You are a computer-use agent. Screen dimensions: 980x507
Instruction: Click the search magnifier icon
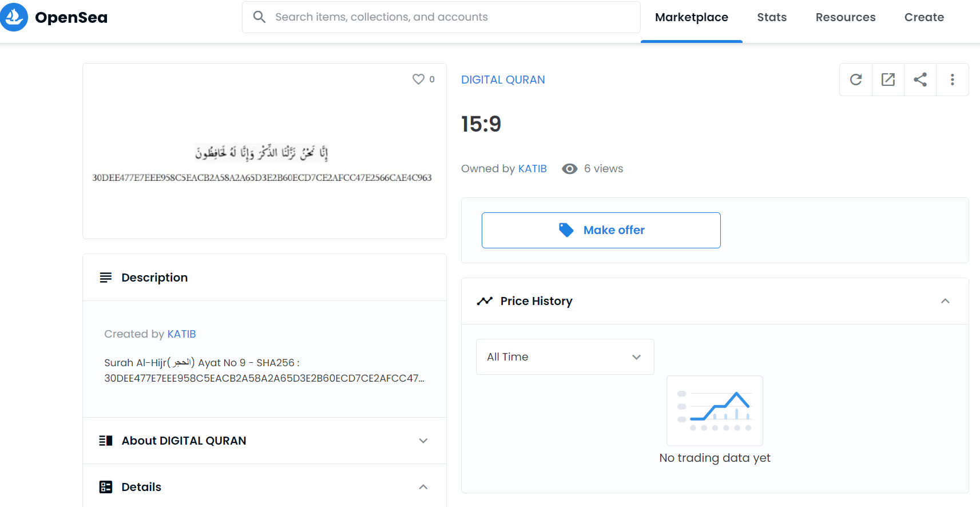coord(259,17)
